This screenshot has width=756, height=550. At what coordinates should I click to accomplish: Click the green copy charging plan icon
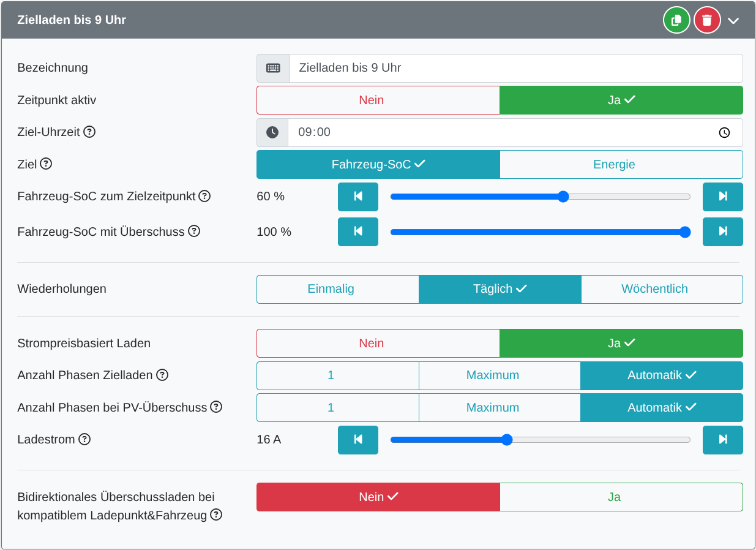coord(676,20)
